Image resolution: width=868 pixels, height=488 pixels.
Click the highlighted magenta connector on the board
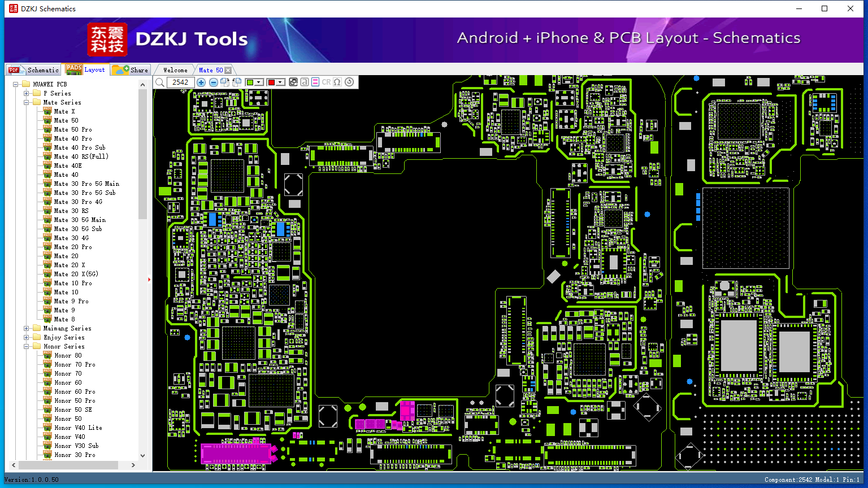[236, 454]
